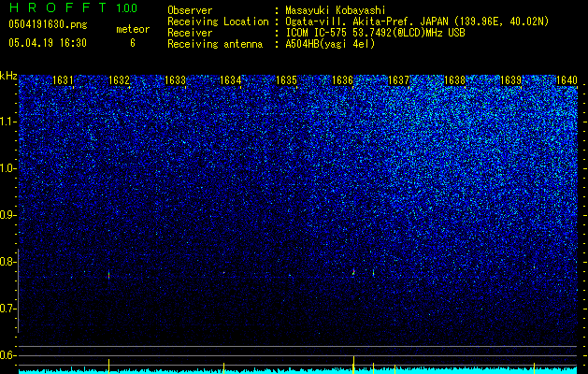Click the 1631 time axis label

click(x=63, y=80)
